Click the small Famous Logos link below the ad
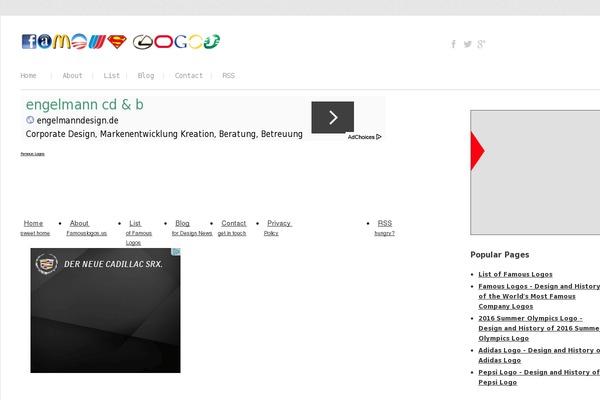This screenshot has height=400, width=600. coord(33,154)
